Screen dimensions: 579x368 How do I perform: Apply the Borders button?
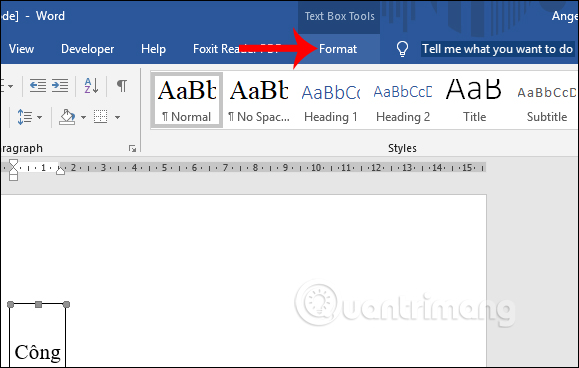click(x=100, y=117)
